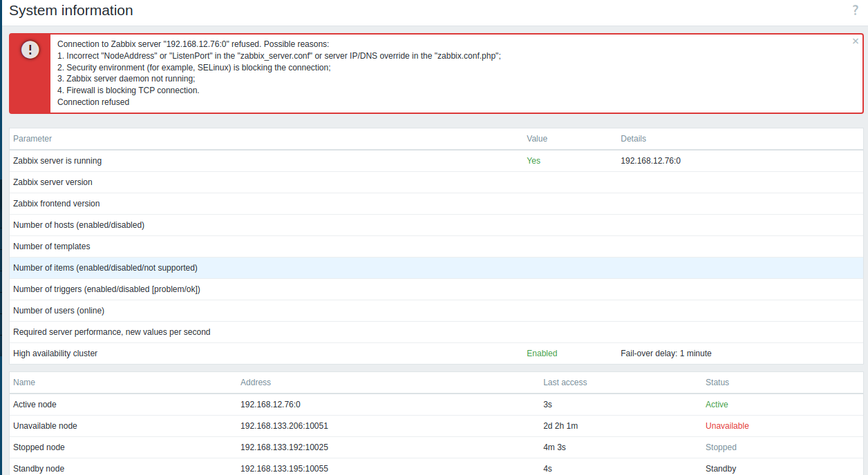868x475 pixels.
Task: Select error reason 2 about SELinux
Action: point(194,68)
